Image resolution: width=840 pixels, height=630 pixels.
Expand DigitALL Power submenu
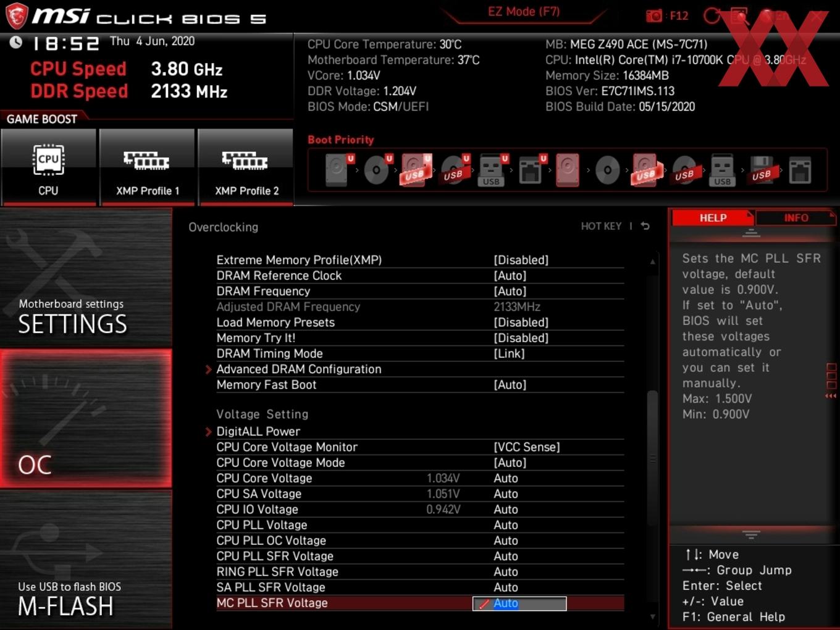258,431
